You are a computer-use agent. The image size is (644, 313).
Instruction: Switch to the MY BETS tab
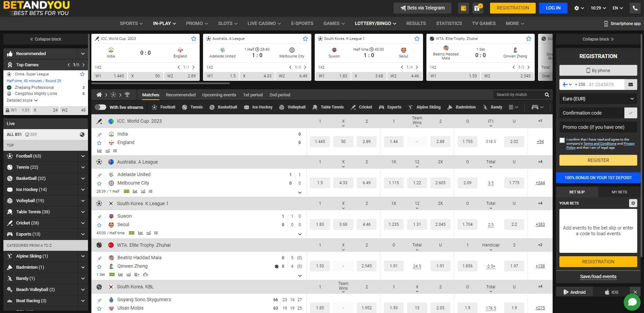pos(619,192)
